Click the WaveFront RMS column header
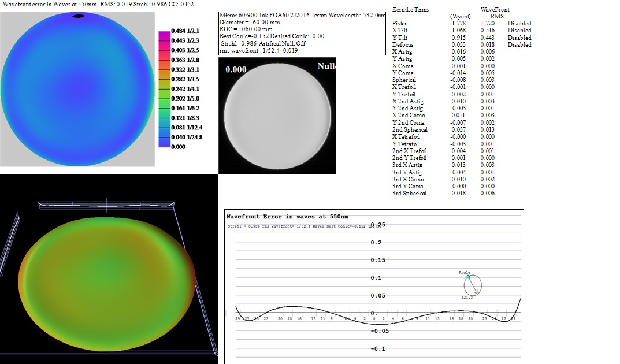 [495, 13]
